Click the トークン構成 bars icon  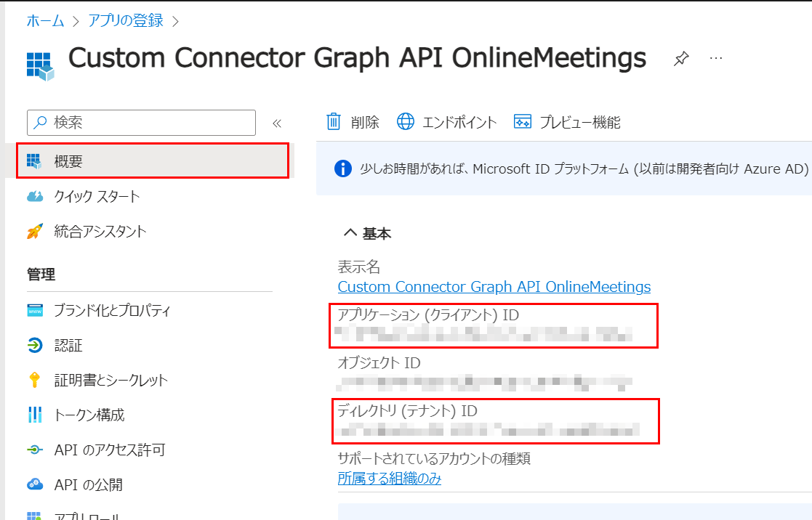35,415
